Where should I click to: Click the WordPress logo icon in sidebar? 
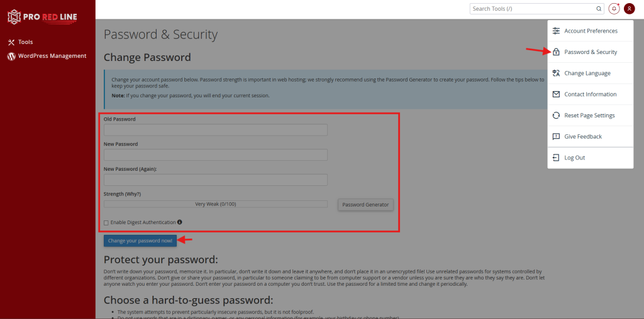coord(11,56)
